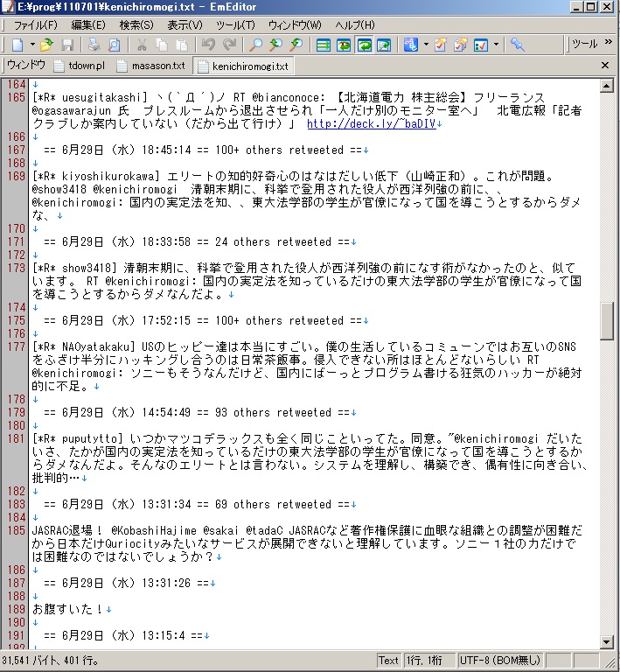The height and width of the screenshot is (672, 620).
Task: Click the Replace magnifier icon
Action: coord(296,45)
